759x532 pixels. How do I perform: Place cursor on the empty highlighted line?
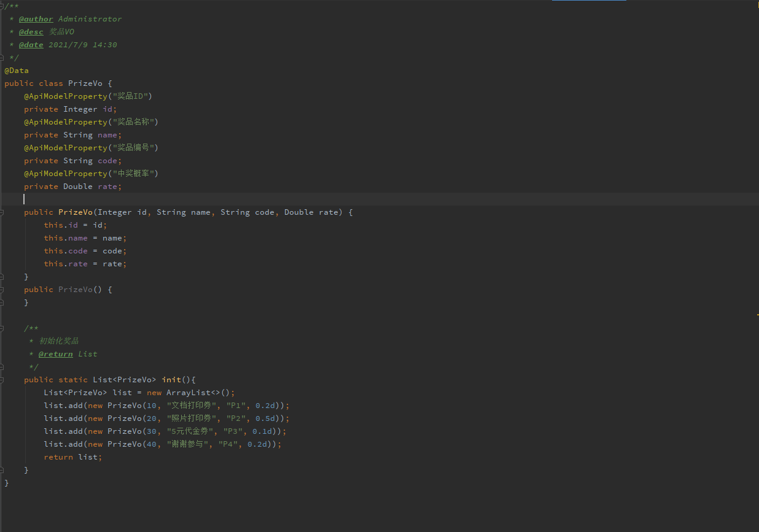[184, 199]
